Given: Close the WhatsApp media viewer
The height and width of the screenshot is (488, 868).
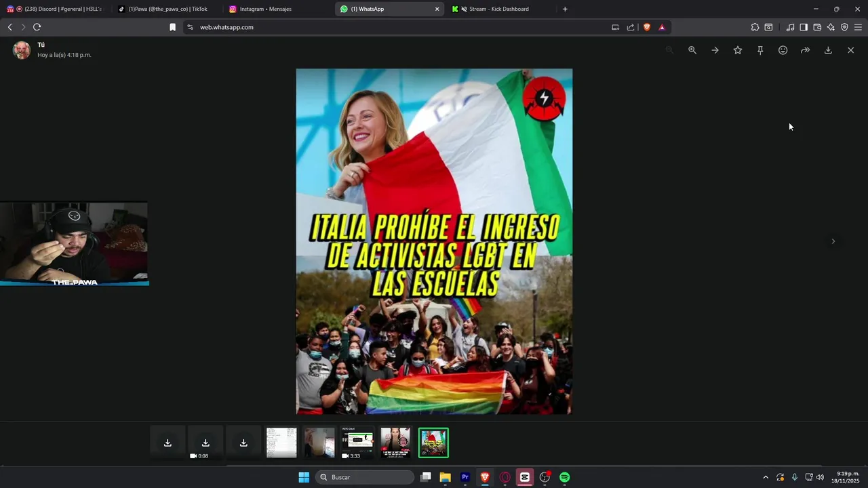Looking at the screenshot, I should [850, 50].
